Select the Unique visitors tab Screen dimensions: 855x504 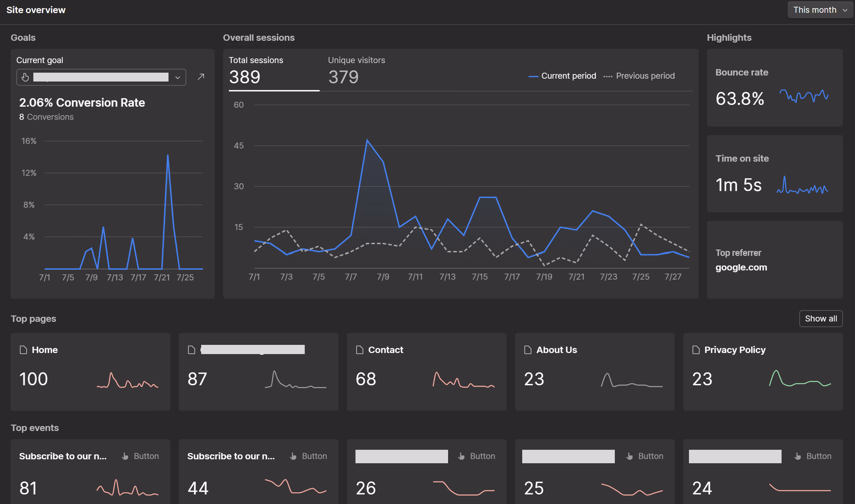tap(356, 71)
